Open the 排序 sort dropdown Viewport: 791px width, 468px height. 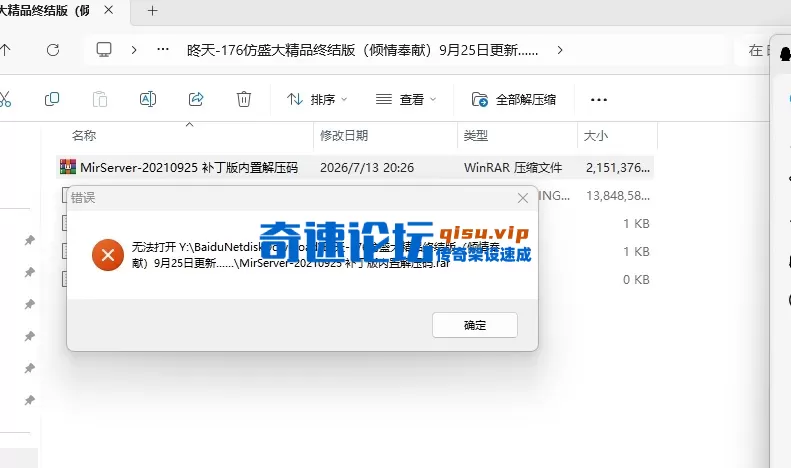pyautogui.click(x=317, y=100)
